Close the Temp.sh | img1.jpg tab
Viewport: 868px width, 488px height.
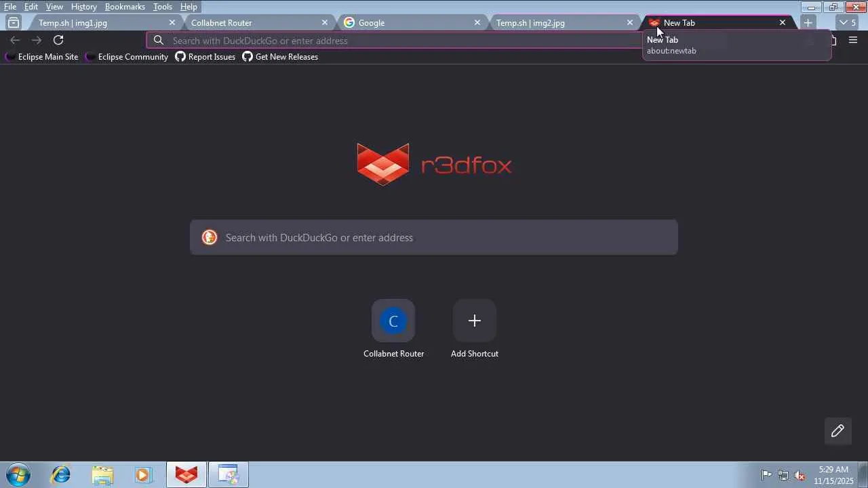click(x=172, y=22)
